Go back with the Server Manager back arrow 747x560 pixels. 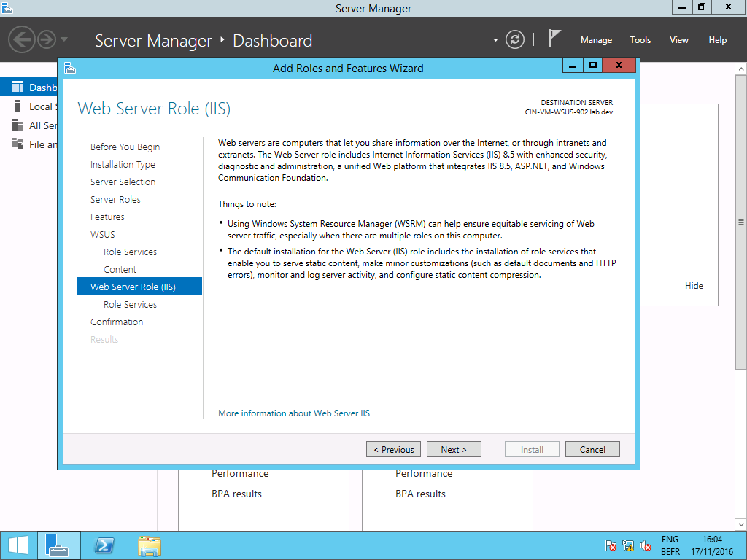click(x=21, y=39)
